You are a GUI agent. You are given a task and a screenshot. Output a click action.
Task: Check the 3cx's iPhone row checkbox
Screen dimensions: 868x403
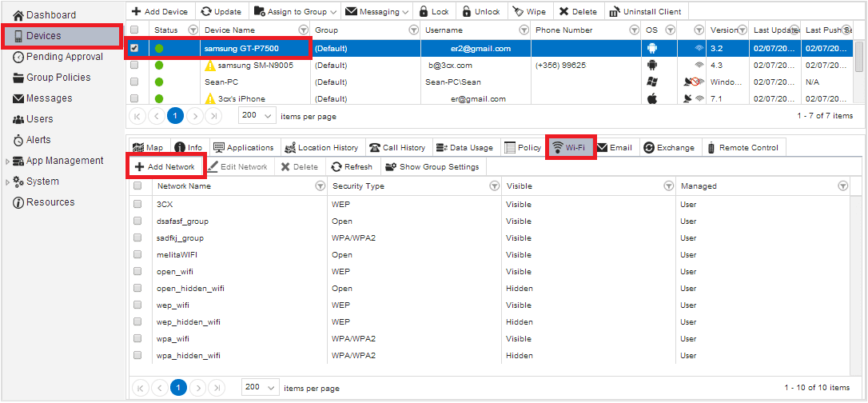click(x=134, y=98)
